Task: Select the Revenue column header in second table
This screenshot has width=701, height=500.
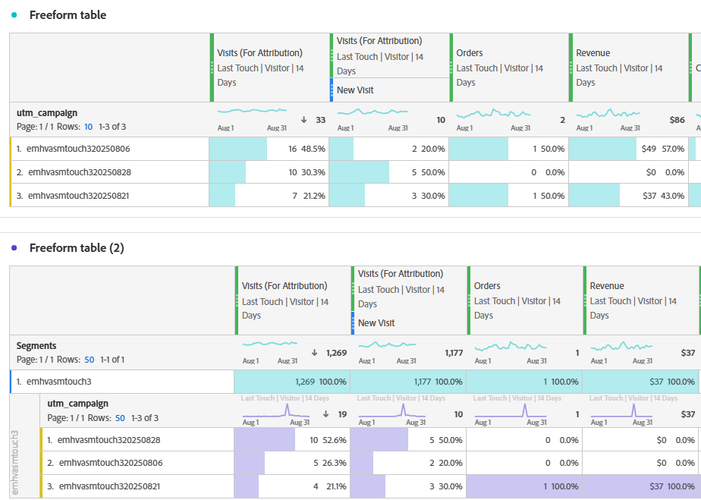Action: coord(606,285)
